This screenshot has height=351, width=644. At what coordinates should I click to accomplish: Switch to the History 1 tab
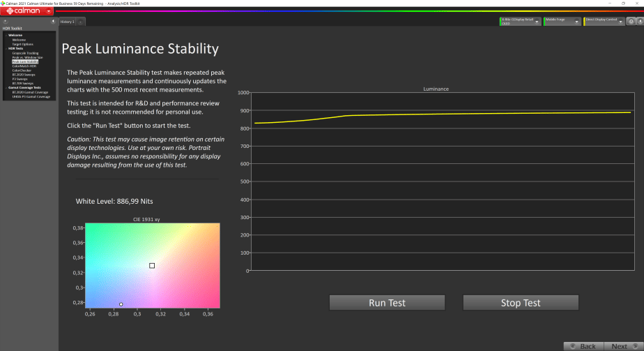68,22
